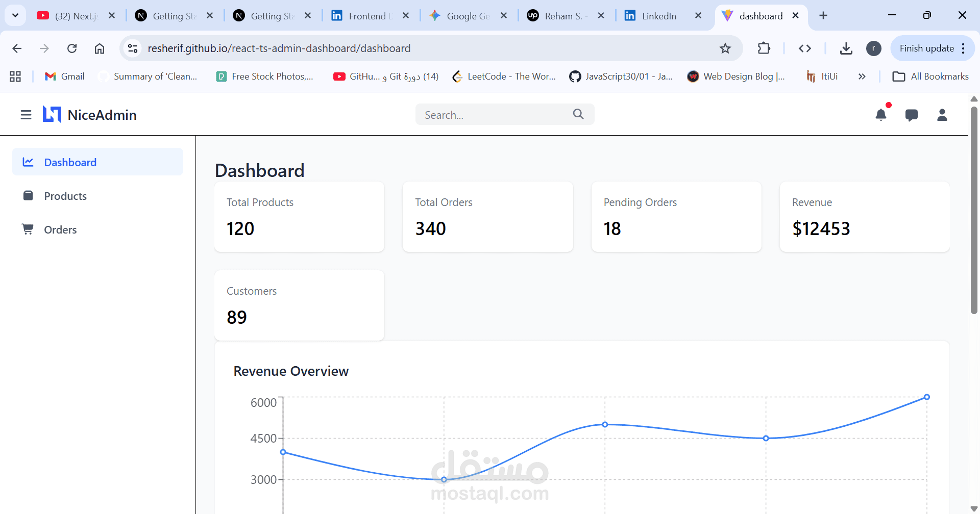Select Dashboard in the sidebar
The image size is (980, 514).
coord(97,162)
